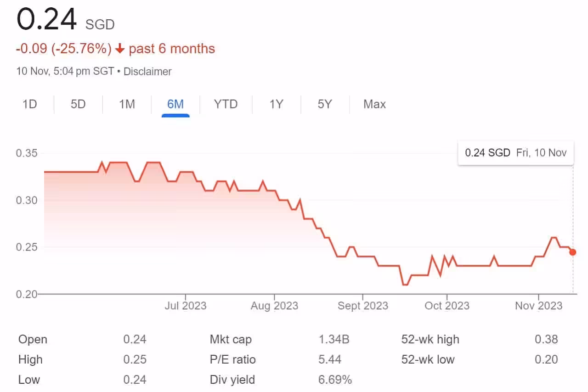The width and height of the screenshot is (588, 392).
Task: Click the Nov 2023 axis label
Action: [538, 306]
